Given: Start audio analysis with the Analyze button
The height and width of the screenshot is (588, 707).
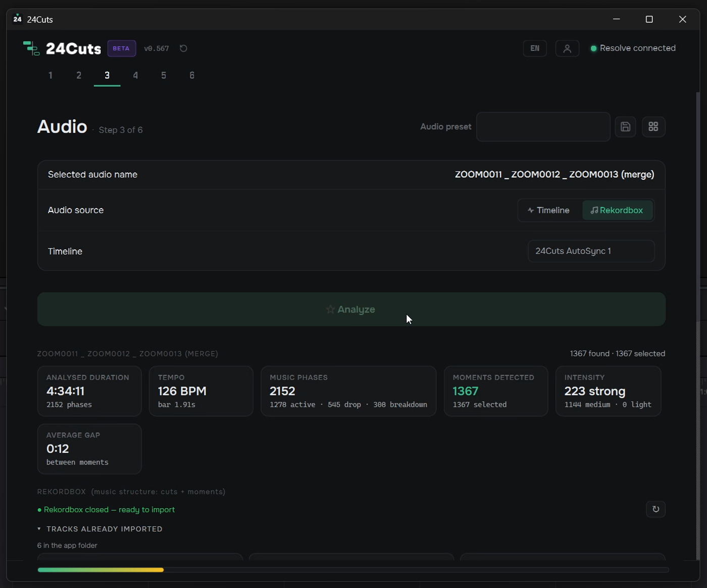Looking at the screenshot, I should pyautogui.click(x=351, y=309).
